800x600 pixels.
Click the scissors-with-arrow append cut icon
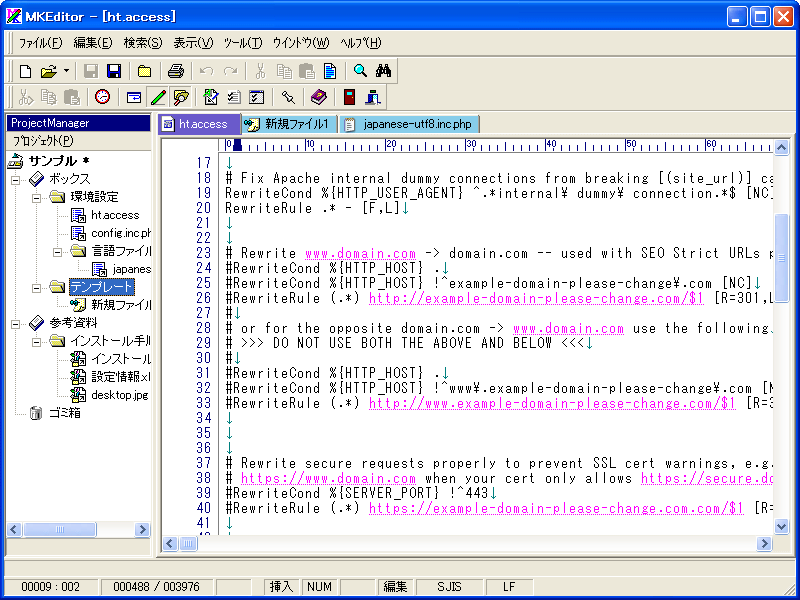click(25, 97)
